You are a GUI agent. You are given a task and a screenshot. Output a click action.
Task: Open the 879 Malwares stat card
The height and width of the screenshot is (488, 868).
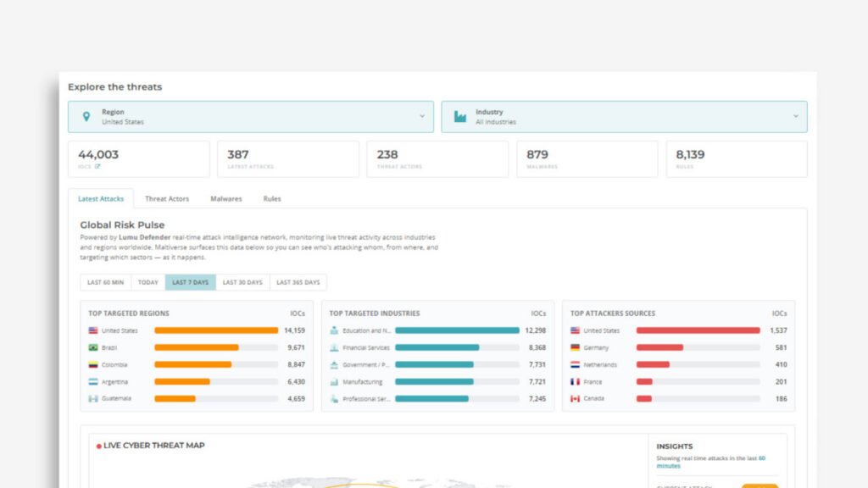(587, 159)
